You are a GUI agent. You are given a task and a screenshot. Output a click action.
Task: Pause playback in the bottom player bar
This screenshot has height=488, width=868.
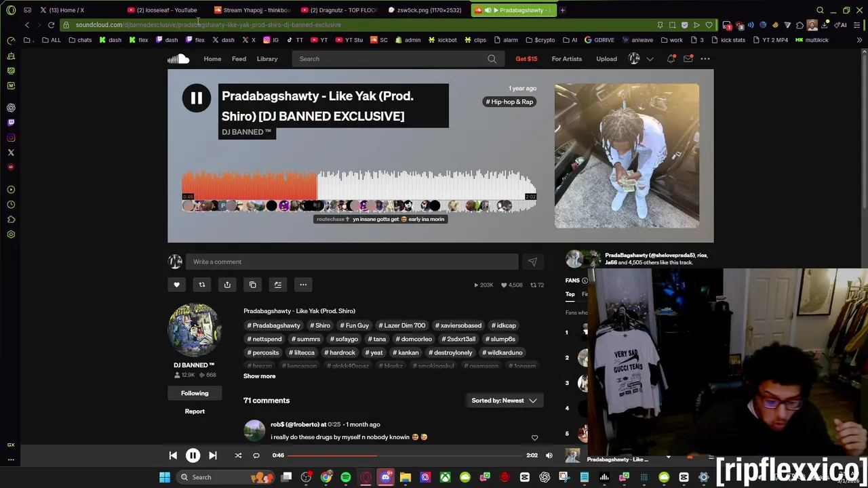coord(193,455)
